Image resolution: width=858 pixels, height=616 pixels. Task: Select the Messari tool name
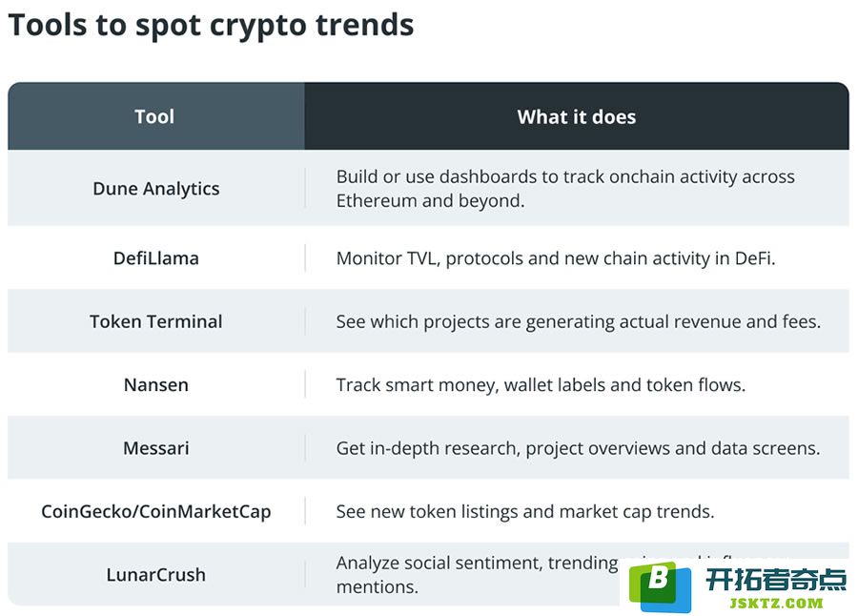coord(156,448)
